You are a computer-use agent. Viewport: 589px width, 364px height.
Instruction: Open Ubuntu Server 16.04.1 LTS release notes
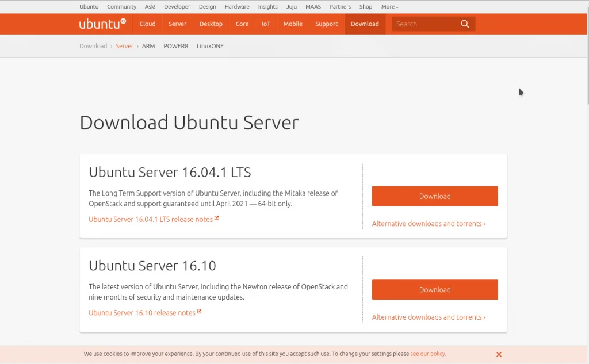click(x=154, y=219)
